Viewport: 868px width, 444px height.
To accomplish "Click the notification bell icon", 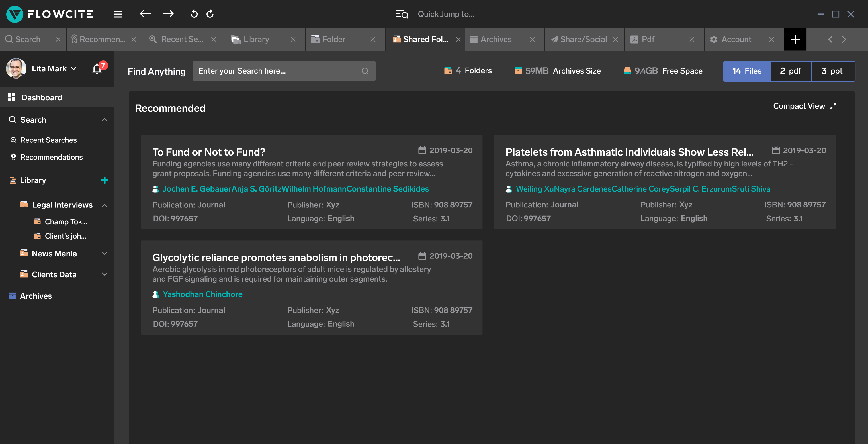I will click(97, 69).
